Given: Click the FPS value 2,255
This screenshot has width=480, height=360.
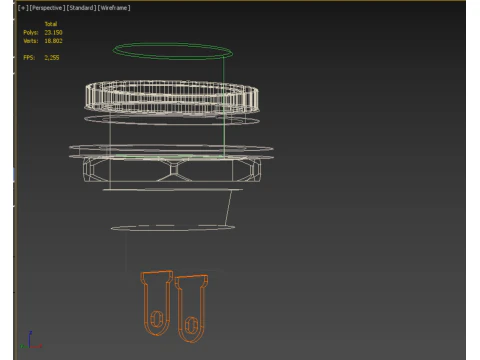Looking at the screenshot, I should pyautogui.click(x=52, y=57).
